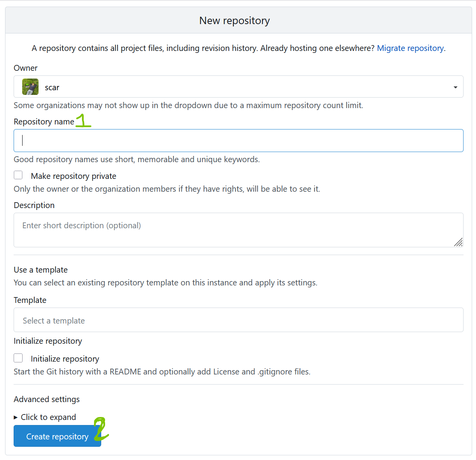Click the Use a template heading

pos(41,270)
